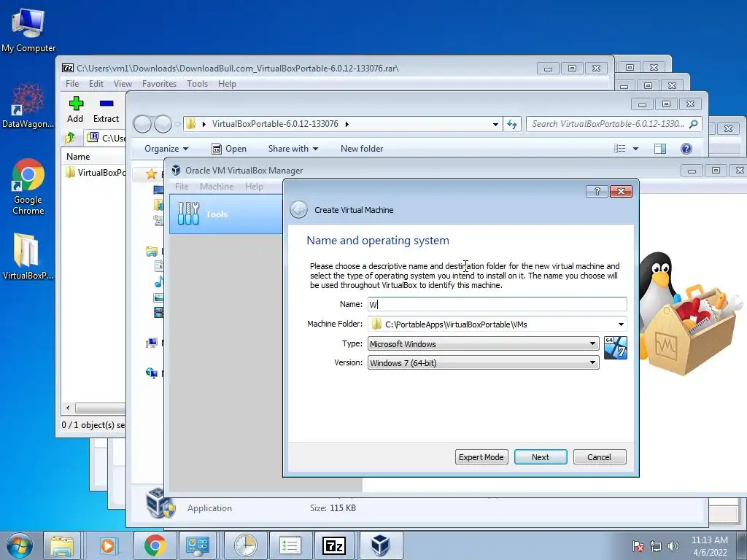This screenshot has height=560, width=747.
Task: Click the back arrow in Create Virtual Machine
Action: (x=298, y=209)
